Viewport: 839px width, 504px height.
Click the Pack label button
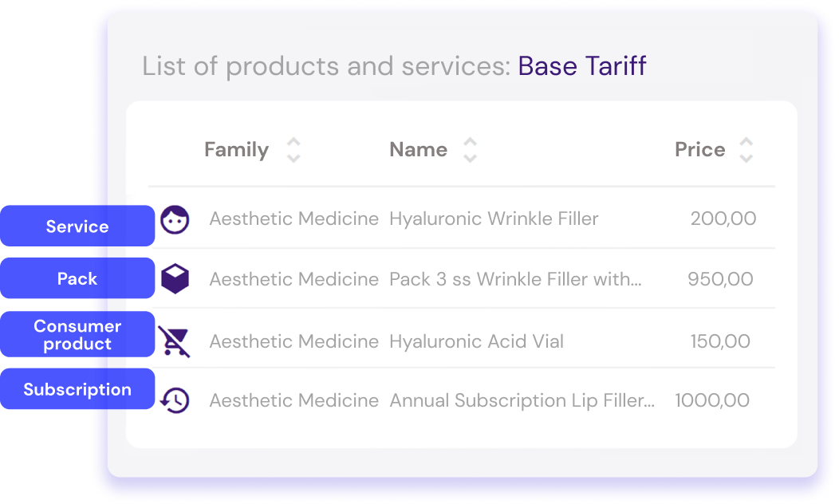(77, 278)
